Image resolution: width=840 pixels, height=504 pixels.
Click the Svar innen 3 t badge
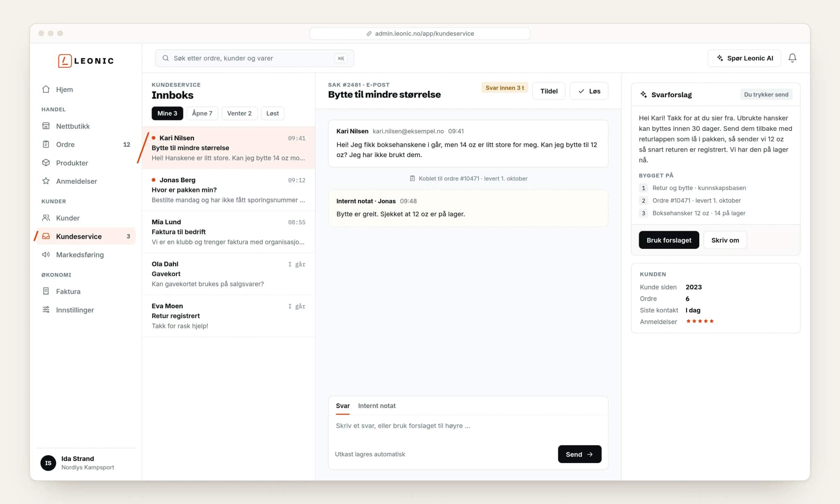pos(504,88)
